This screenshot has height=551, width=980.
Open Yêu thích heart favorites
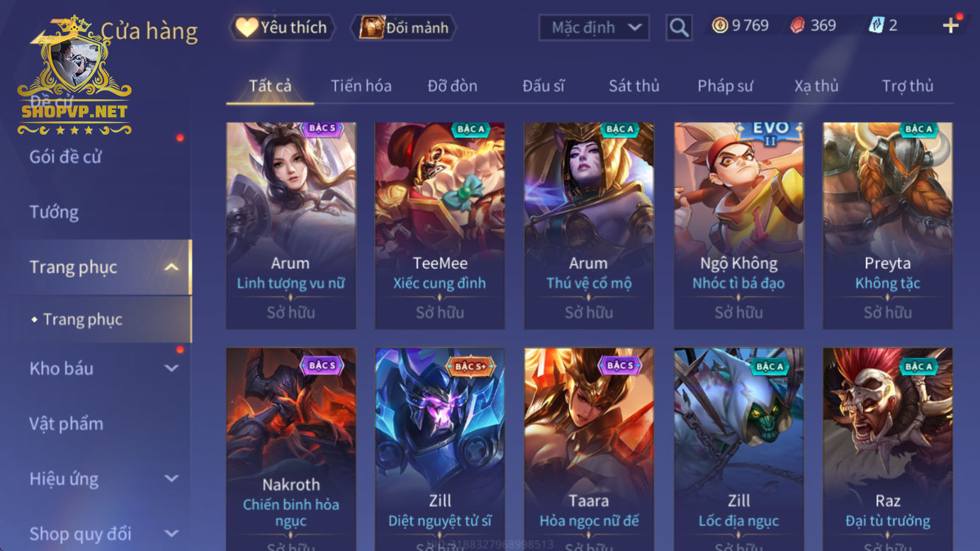pos(282,28)
